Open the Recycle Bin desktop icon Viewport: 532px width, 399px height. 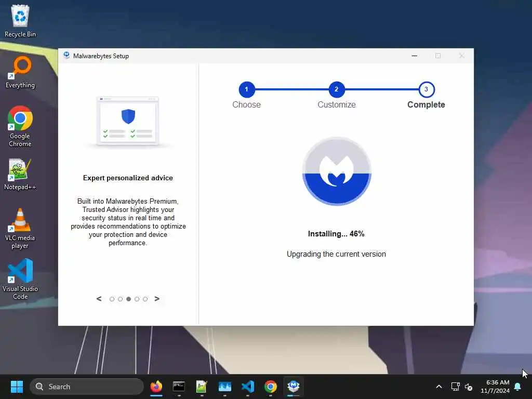coord(20,20)
